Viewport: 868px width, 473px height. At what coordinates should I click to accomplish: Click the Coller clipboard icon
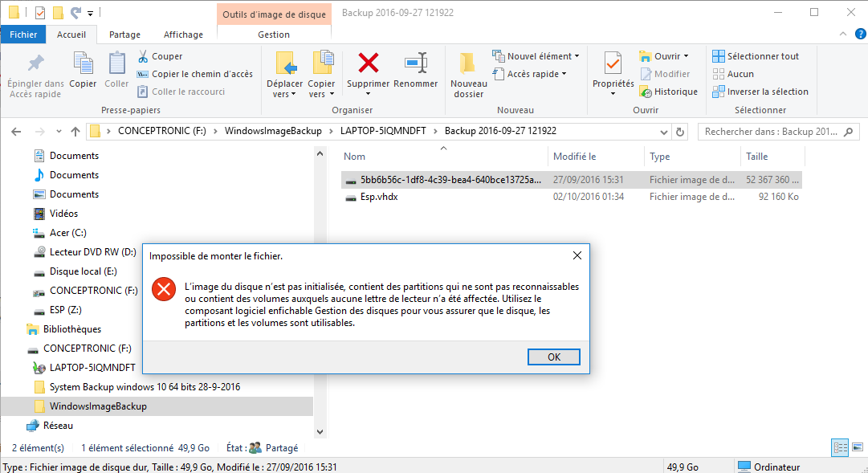pos(116,63)
